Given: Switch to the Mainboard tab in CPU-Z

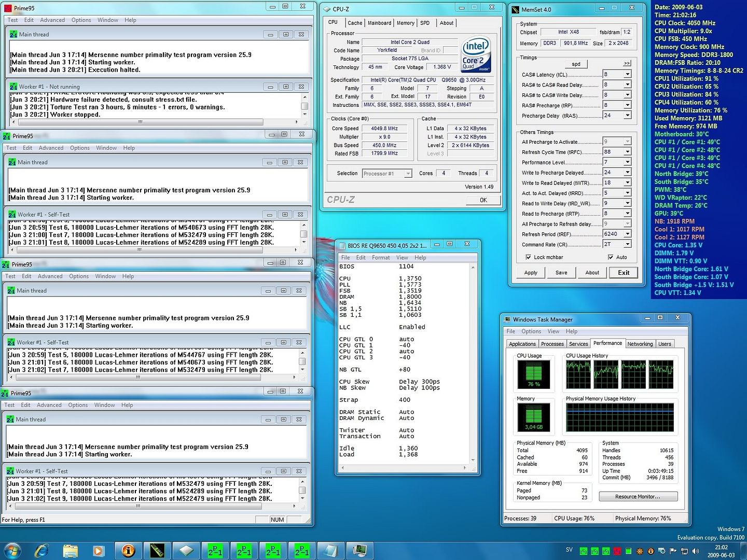Looking at the screenshot, I should pos(379,23).
